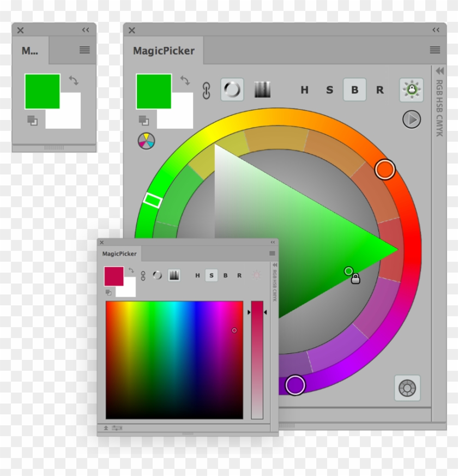
Task: Close the small M... panel
Action: [20, 31]
